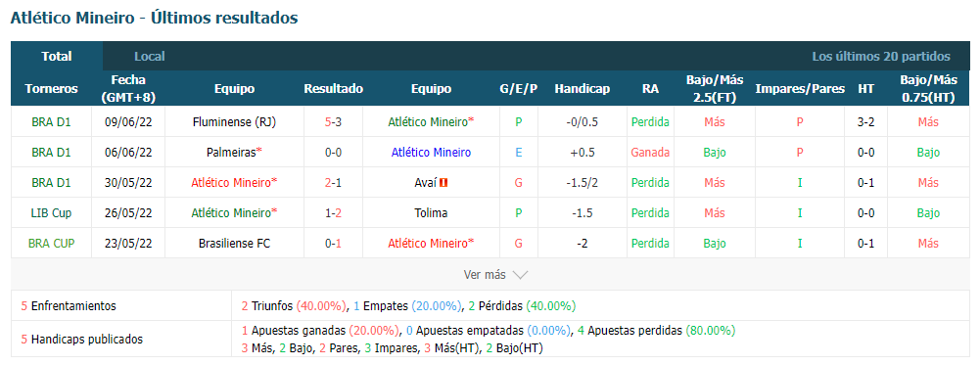Viewport: 980px width, 365px height.
Task: Click the blue Atlético Mineiro team link
Action: 431,153
